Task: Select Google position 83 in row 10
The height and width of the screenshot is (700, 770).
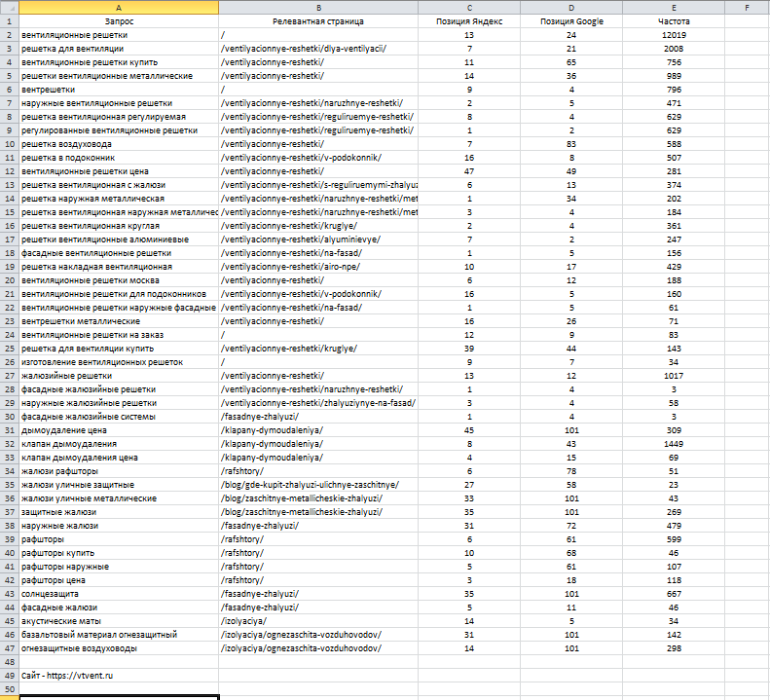Action: point(571,144)
